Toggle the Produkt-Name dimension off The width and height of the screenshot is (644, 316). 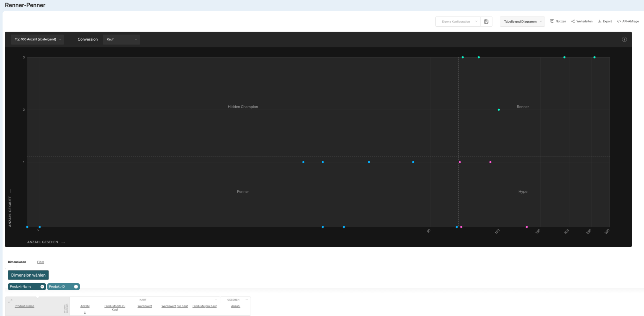[x=42, y=287]
